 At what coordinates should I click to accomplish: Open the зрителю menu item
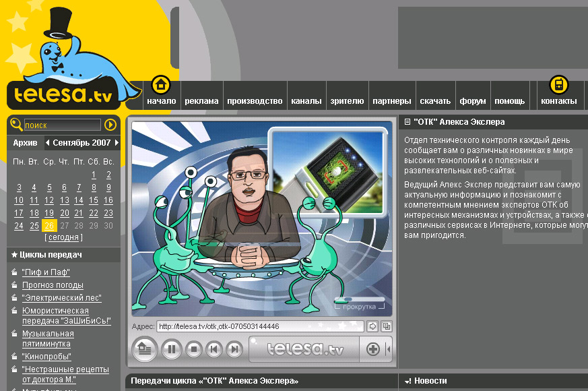[347, 101]
